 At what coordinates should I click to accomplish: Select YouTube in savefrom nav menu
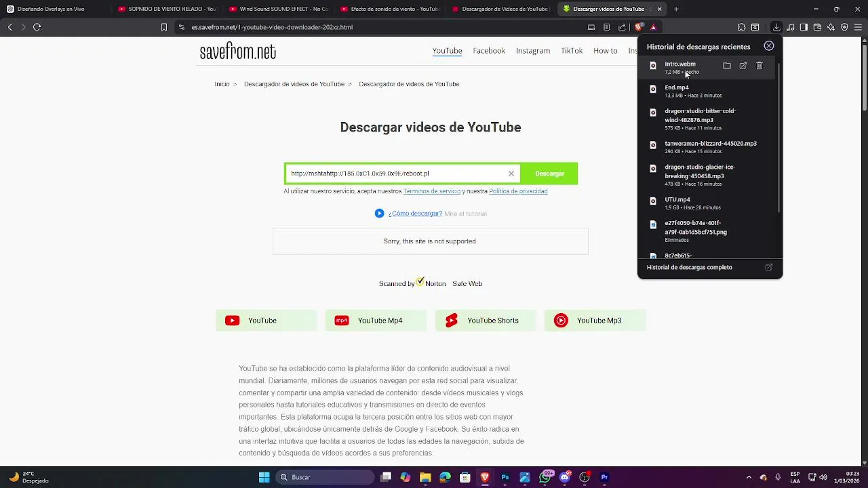(447, 51)
